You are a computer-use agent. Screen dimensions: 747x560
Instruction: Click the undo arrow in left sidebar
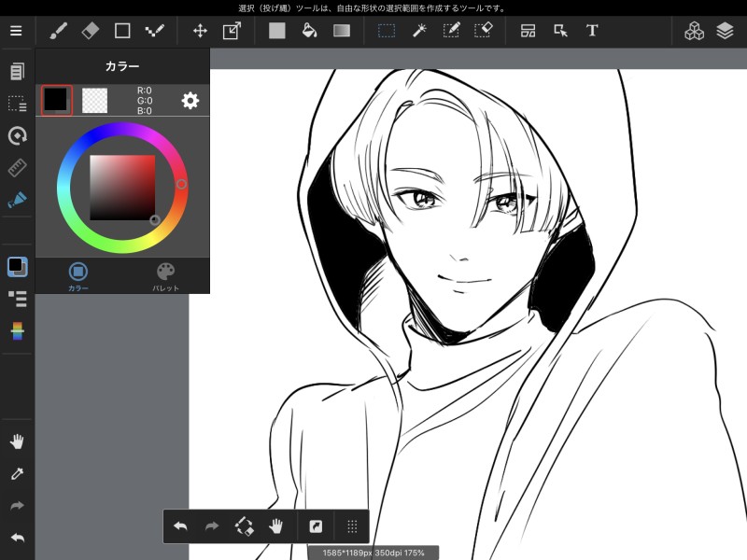(17, 539)
